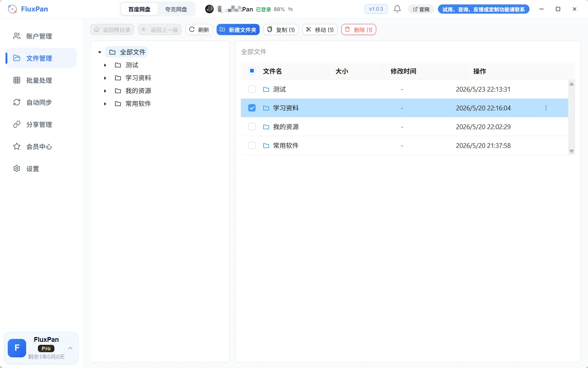Click the 批量处理 grid icon
Screen dimensions: 588x368
point(17,80)
